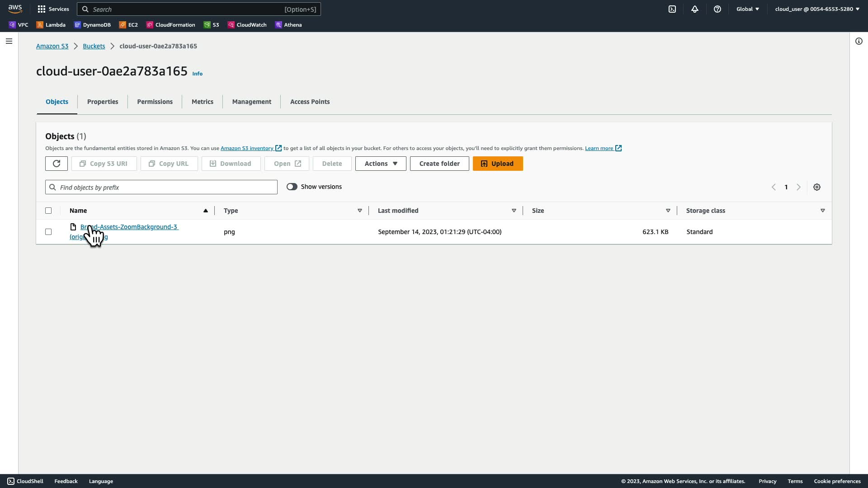Viewport: 868px width, 488px height.
Task: Check the select-all objects header checkbox
Action: pos(48,211)
